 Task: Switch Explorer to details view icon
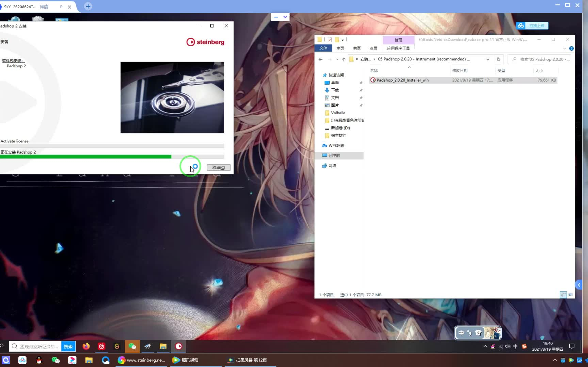point(563,295)
